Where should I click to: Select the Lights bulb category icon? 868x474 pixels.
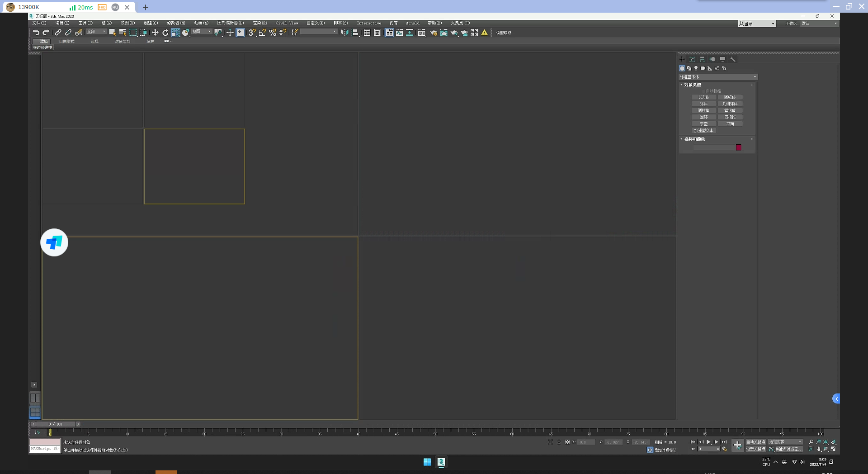pos(696,68)
